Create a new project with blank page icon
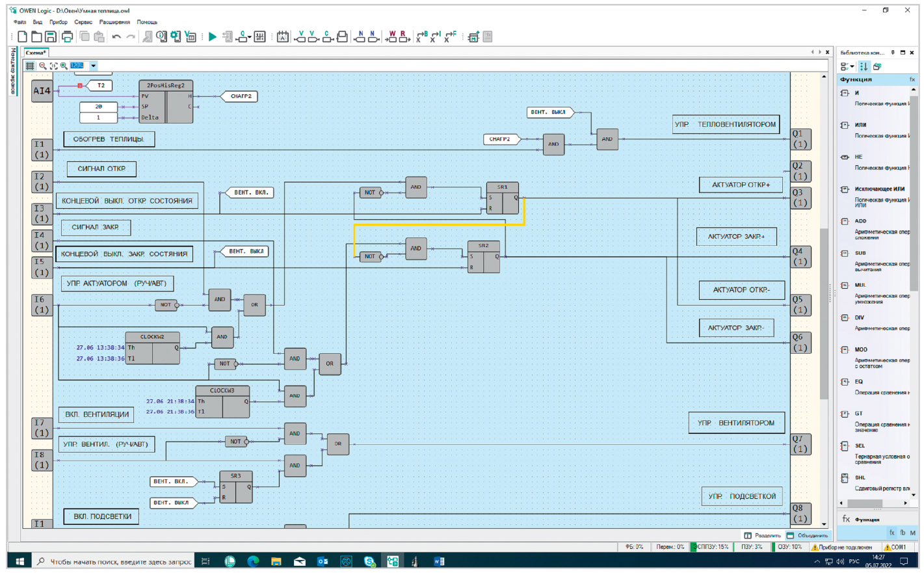The image size is (924, 573). pyautogui.click(x=23, y=37)
